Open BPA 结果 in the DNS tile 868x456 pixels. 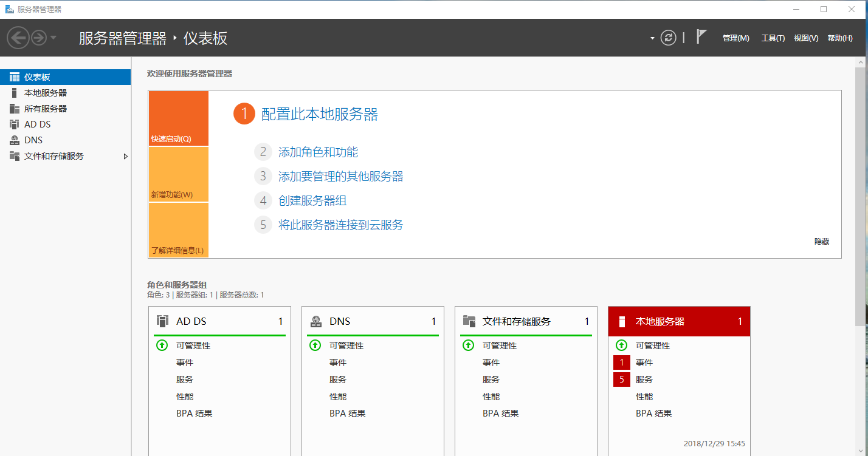click(x=348, y=413)
